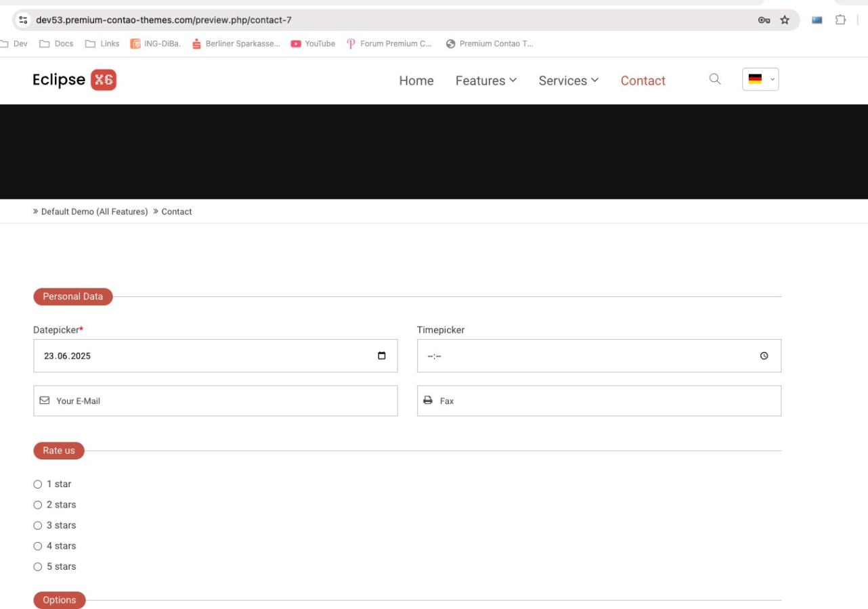This screenshot has width=868, height=609.
Task: Select the 3 stars rating option
Action: 37,526
